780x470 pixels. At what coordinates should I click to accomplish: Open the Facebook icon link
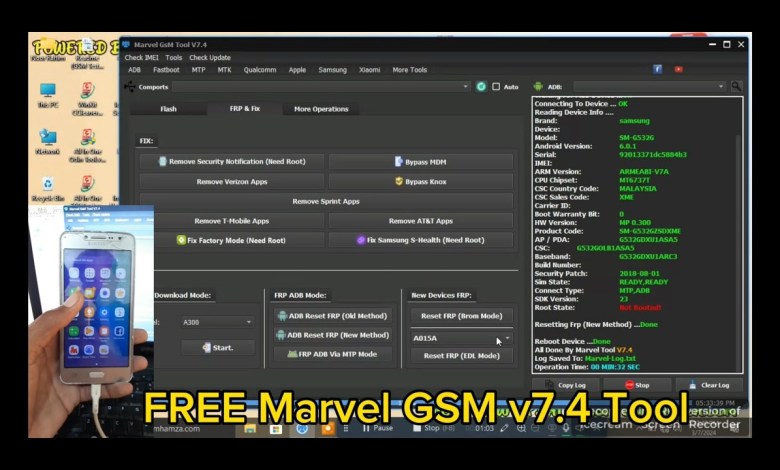pyautogui.click(x=657, y=70)
